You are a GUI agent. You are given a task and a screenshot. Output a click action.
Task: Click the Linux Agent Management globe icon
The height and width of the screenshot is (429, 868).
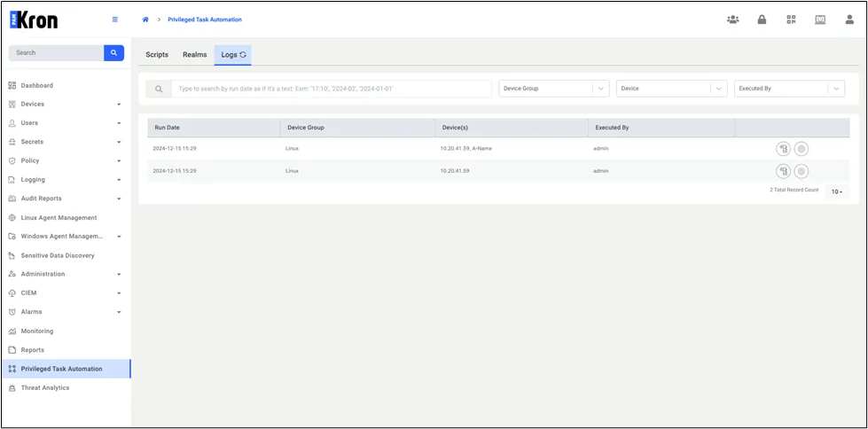(x=12, y=217)
